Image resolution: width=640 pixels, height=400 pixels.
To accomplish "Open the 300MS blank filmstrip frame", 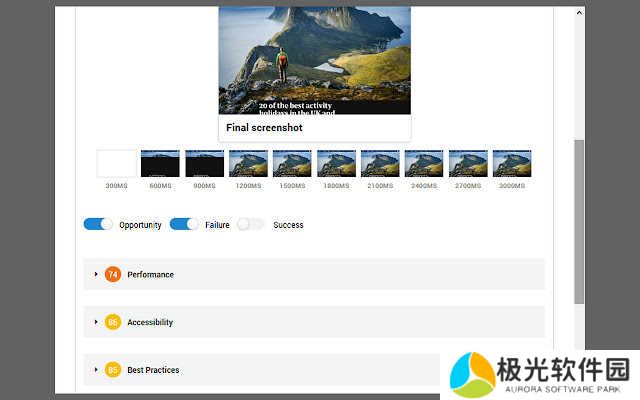I will [116, 164].
